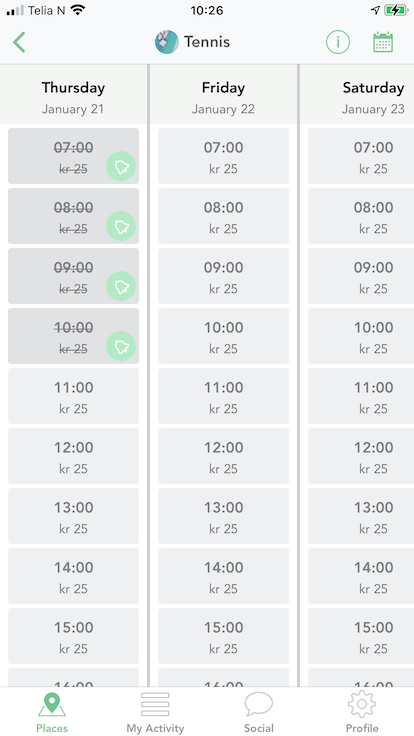This screenshot has width=414, height=736.
Task: Toggle notification bell for Thursday 09:00
Action: coord(121,286)
